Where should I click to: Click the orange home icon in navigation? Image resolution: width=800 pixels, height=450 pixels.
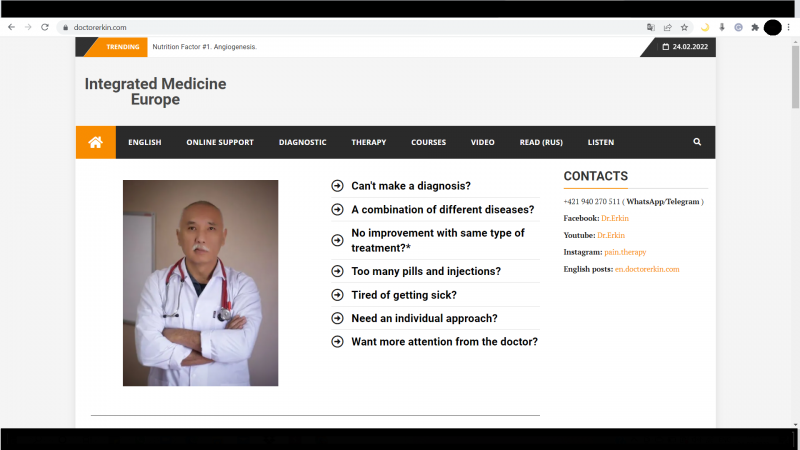(x=95, y=142)
